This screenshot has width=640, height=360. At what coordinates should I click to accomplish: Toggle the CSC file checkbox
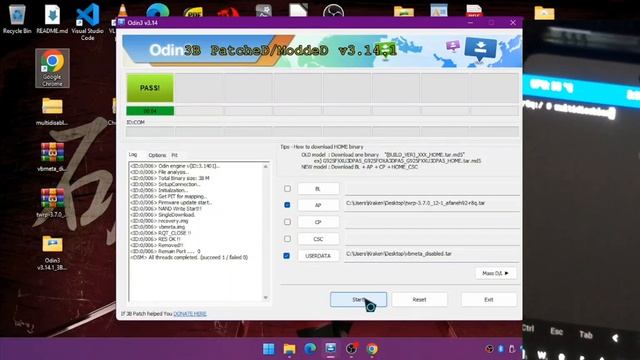tap(287, 239)
